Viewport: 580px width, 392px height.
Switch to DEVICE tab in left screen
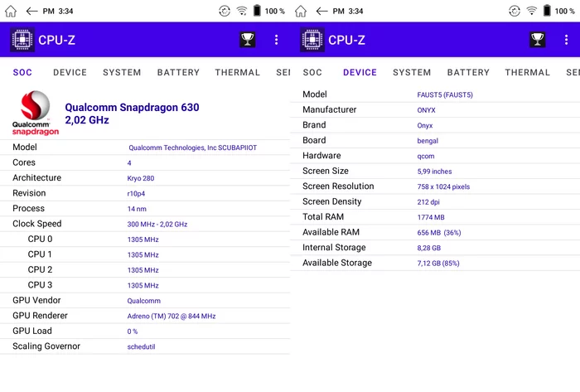pos(70,72)
